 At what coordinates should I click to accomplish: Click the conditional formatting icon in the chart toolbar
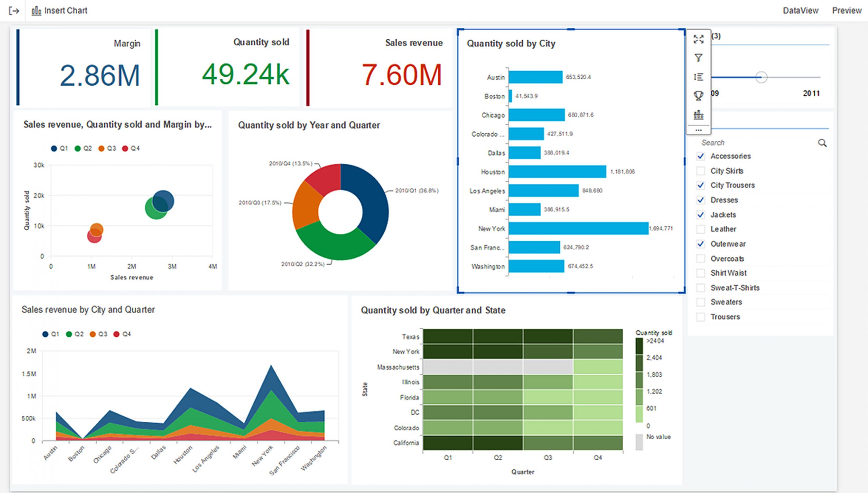click(698, 115)
